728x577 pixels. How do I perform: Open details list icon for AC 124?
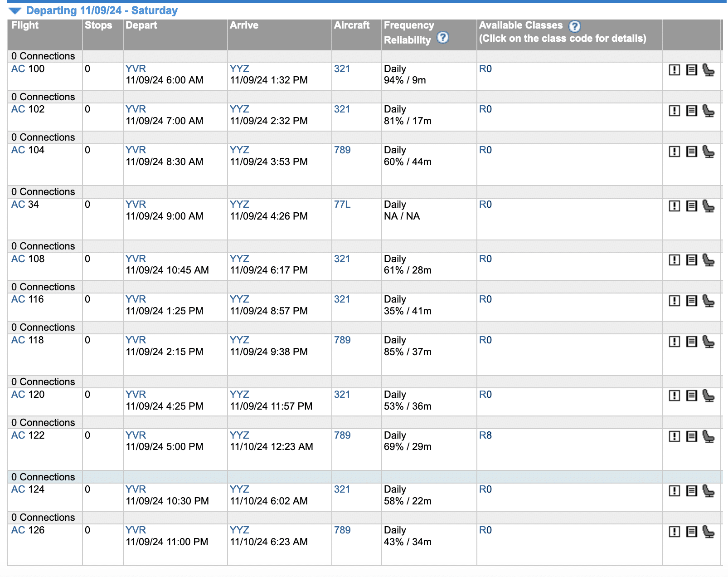pyautogui.click(x=691, y=491)
